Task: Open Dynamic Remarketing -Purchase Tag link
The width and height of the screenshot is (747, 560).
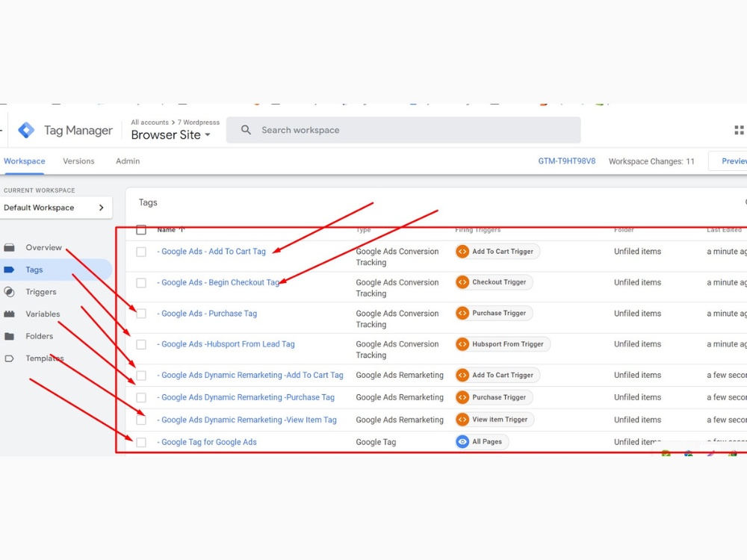Action: (x=246, y=397)
